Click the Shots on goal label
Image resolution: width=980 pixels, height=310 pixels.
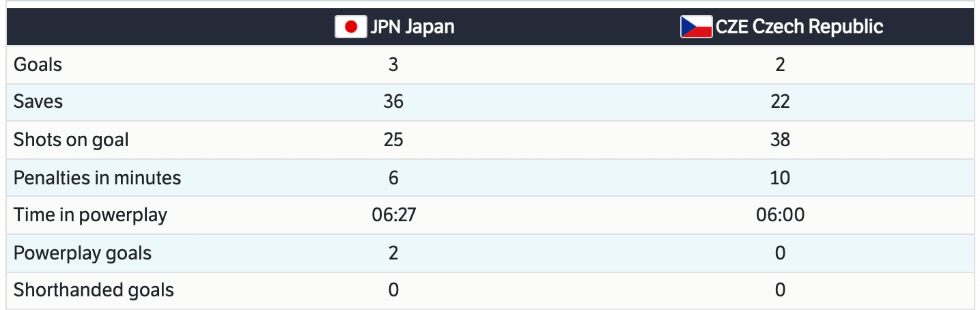click(x=71, y=140)
